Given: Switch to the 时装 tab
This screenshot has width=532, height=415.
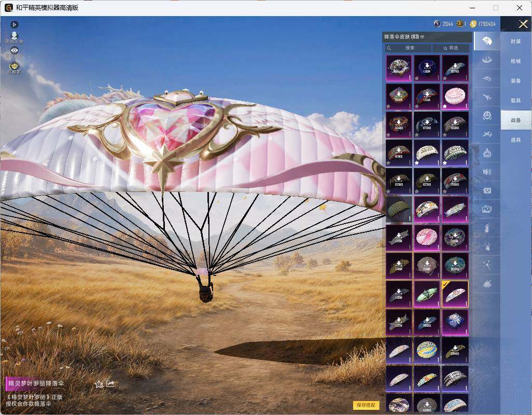Looking at the screenshot, I should pyautogui.click(x=516, y=41).
